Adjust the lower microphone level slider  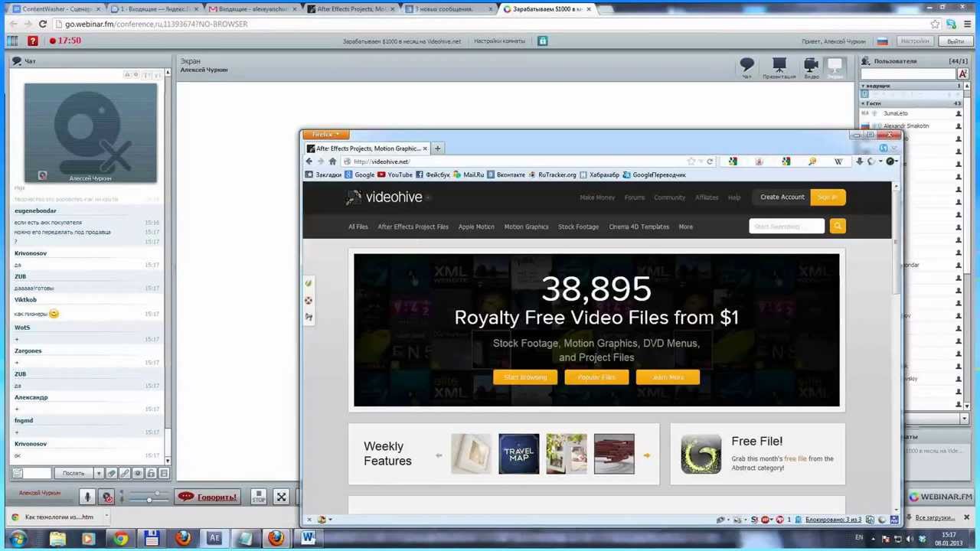[149, 500]
